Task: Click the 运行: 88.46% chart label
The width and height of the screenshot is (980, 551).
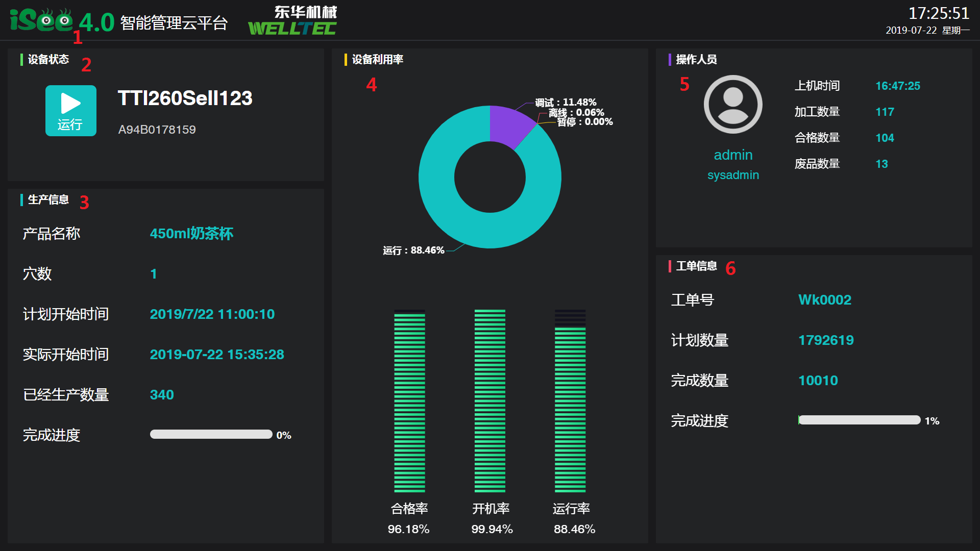Action: click(413, 251)
